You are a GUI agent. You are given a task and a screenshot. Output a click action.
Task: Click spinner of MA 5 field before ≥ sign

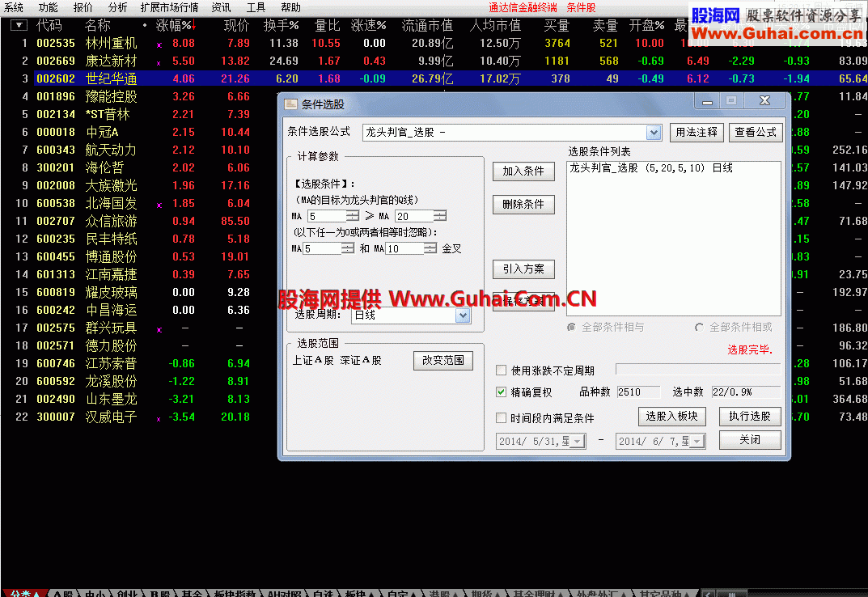353,216
